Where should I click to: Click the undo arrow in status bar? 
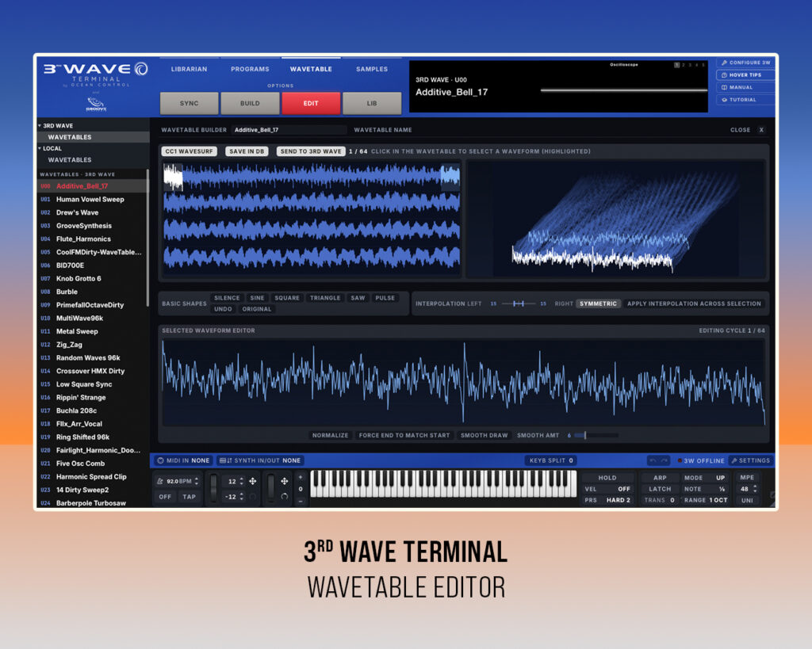coord(653,460)
